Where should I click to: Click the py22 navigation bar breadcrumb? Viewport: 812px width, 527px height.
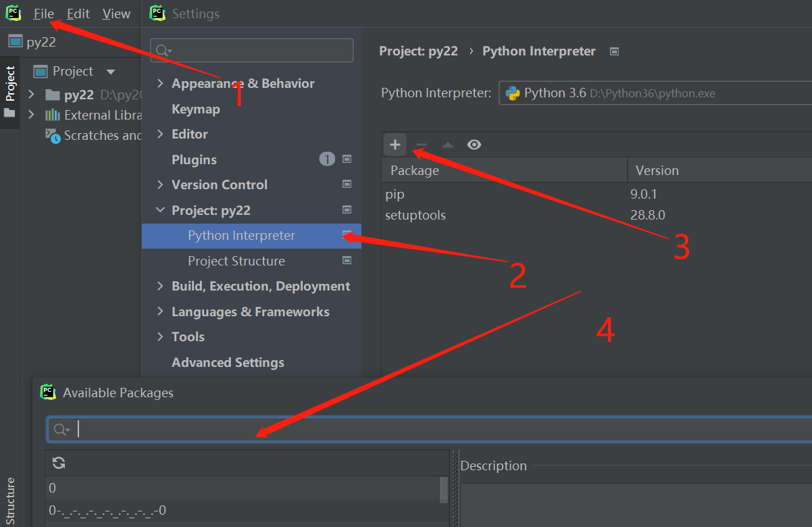(41, 42)
